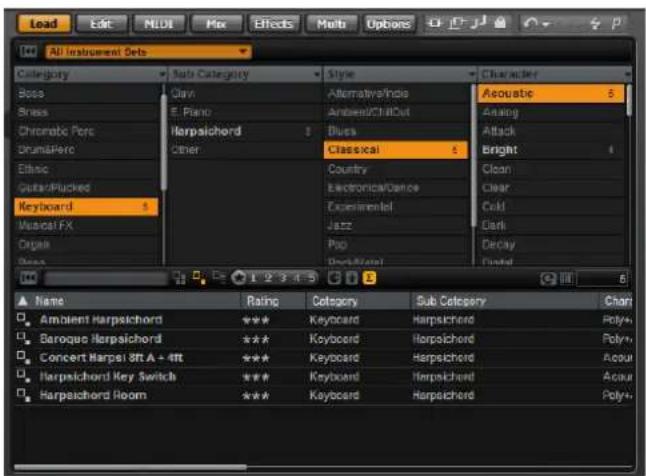Switch to the Load tab
Viewport: 646px width, 476px height.
pos(44,23)
